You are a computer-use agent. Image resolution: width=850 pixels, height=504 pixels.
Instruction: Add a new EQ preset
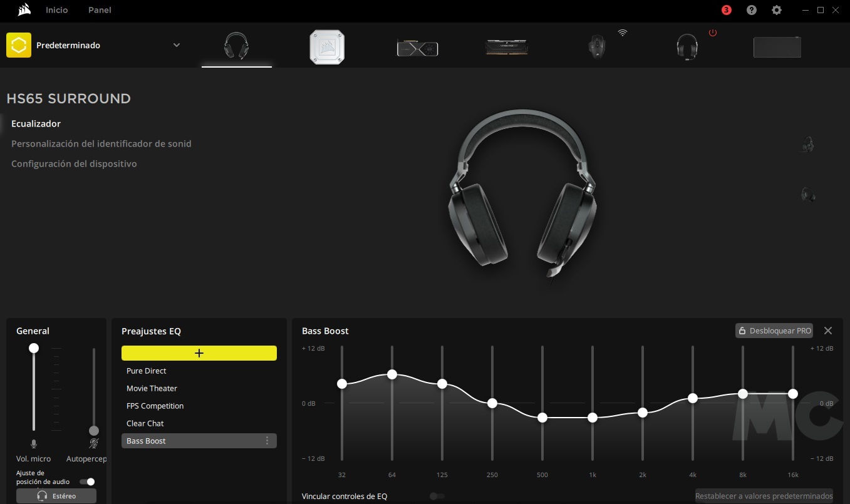tap(199, 353)
